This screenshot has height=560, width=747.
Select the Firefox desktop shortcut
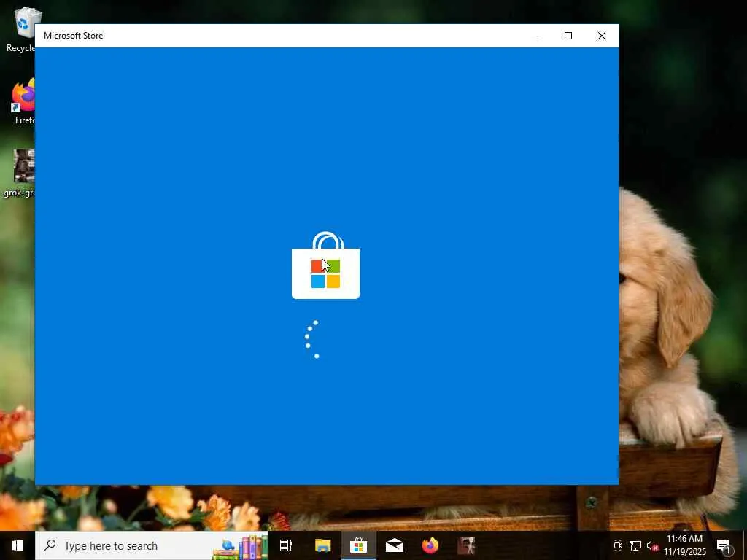(x=23, y=101)
